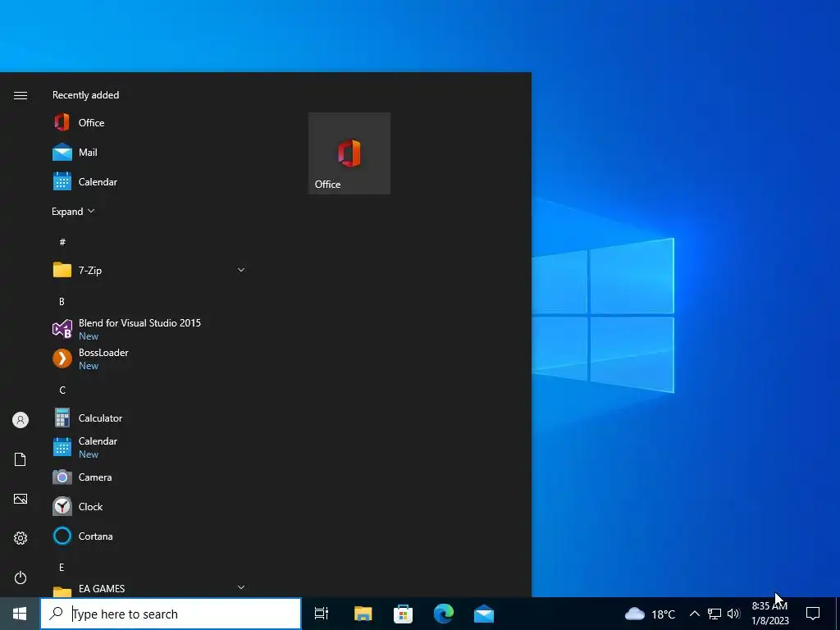Image resolution: width=840 pixels, height=630 pixels.
Task: Open Documents from Start sidebar
Action: [x=21, y=459]
